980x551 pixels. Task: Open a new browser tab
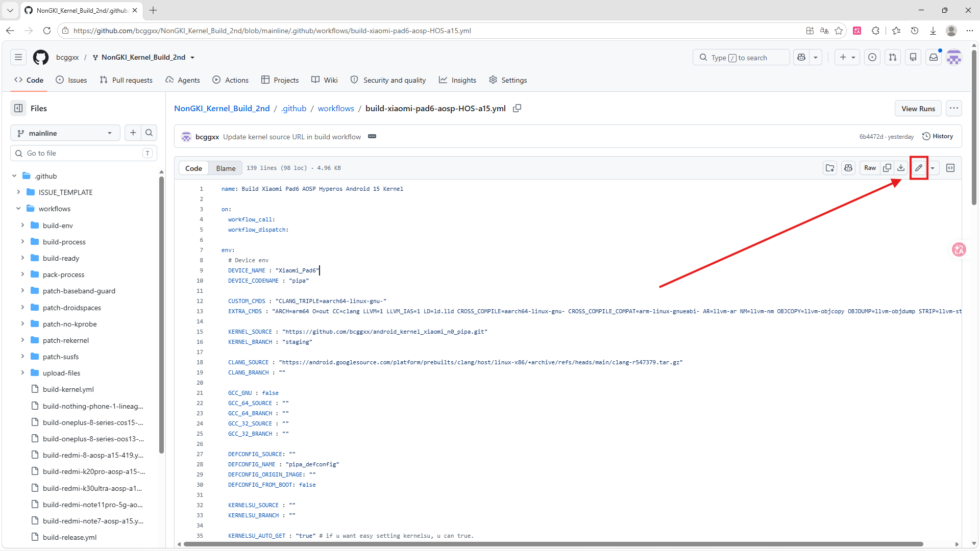153,10
